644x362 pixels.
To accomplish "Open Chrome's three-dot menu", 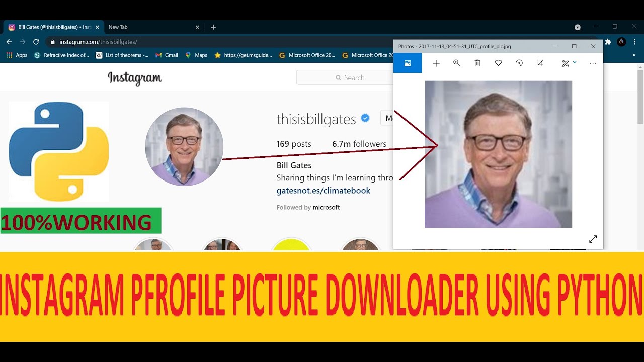I will [x=635, y=42].
